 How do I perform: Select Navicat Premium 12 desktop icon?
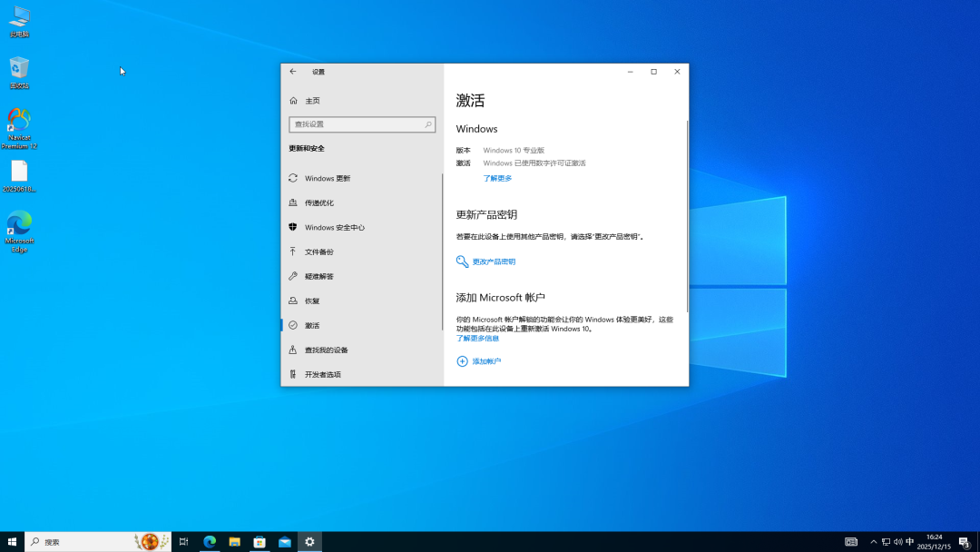tap(19, 129)
